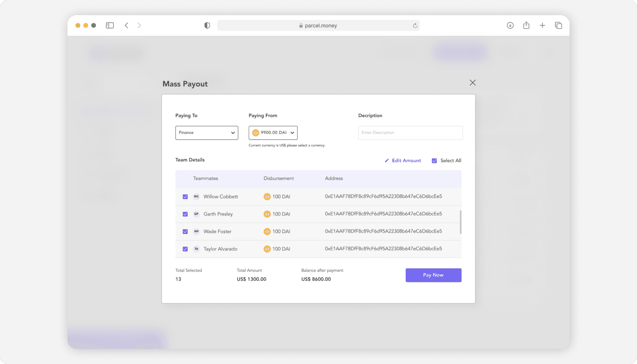Click the Total Selected count 13

click(x=178, y=279)
